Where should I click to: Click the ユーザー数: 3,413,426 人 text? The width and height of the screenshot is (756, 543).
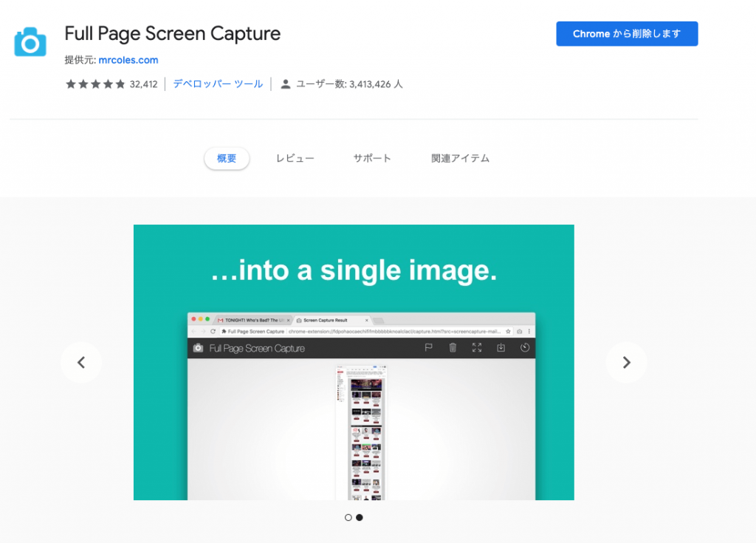(349, 84)
